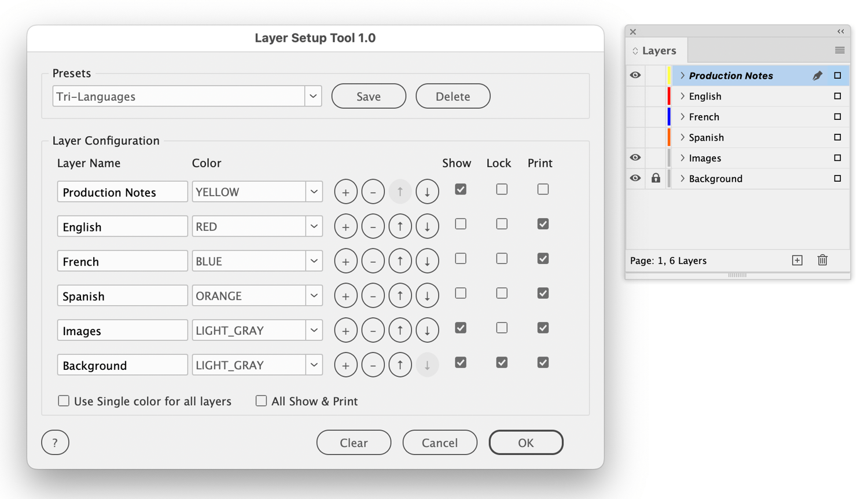The width and height of the screenshot is (868, 499).
Task: Remove the Spanish layer row
Action: coord(373,296)
